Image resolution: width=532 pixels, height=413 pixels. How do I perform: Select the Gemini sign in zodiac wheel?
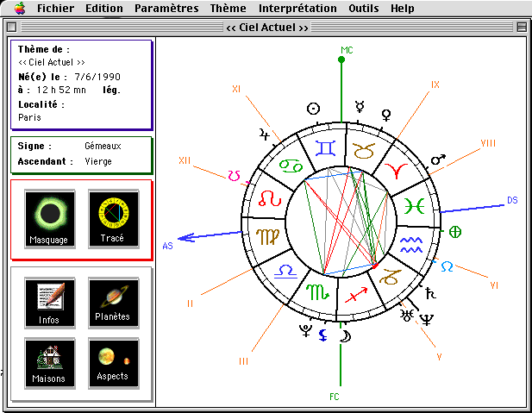coord(325,148)
